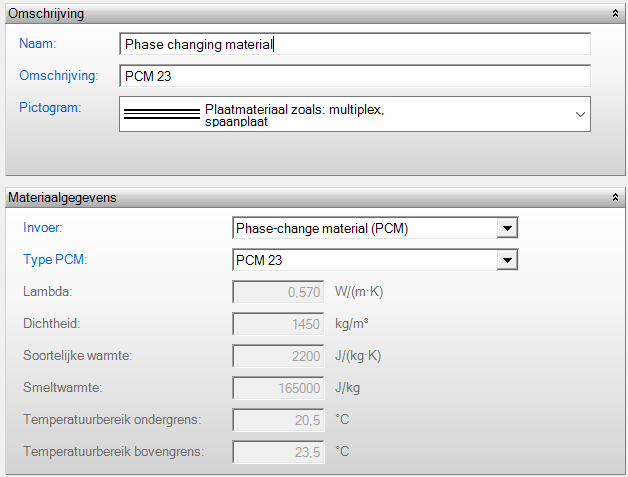The height and width of the screenshot is (477, 628).
Task: Click the blue Type PCM label
Action: coord(55,260)
